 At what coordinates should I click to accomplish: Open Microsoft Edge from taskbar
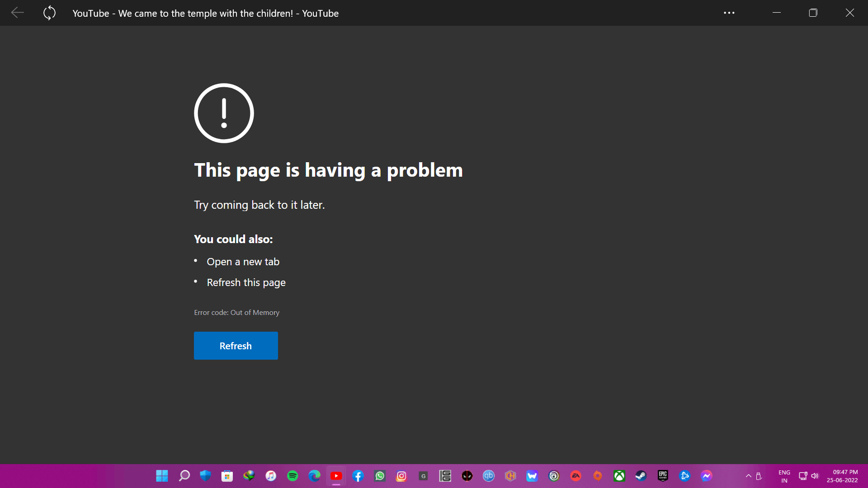[x=314, y=476]
